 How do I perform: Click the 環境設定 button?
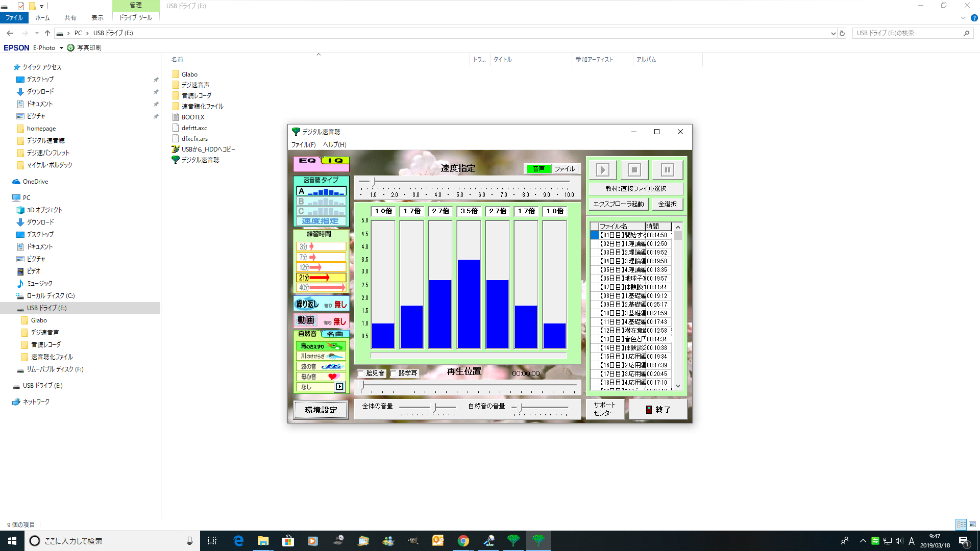pyautogui.click(x=321, y=410)
